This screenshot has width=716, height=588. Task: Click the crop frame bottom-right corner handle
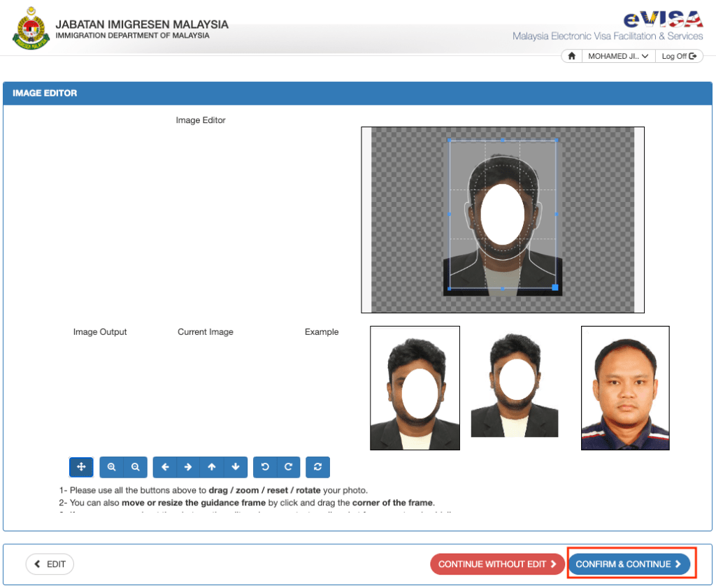coord(554,287)
